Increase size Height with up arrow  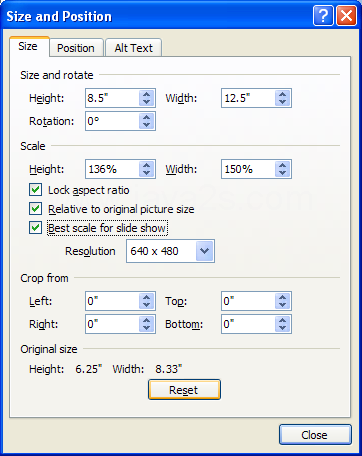point(146,94)
